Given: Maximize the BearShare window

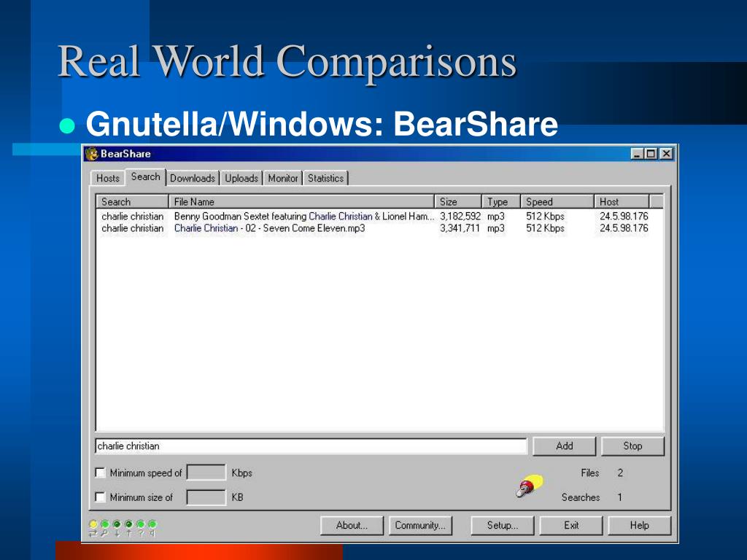Looking at the screenshot, I should point(651,154).
